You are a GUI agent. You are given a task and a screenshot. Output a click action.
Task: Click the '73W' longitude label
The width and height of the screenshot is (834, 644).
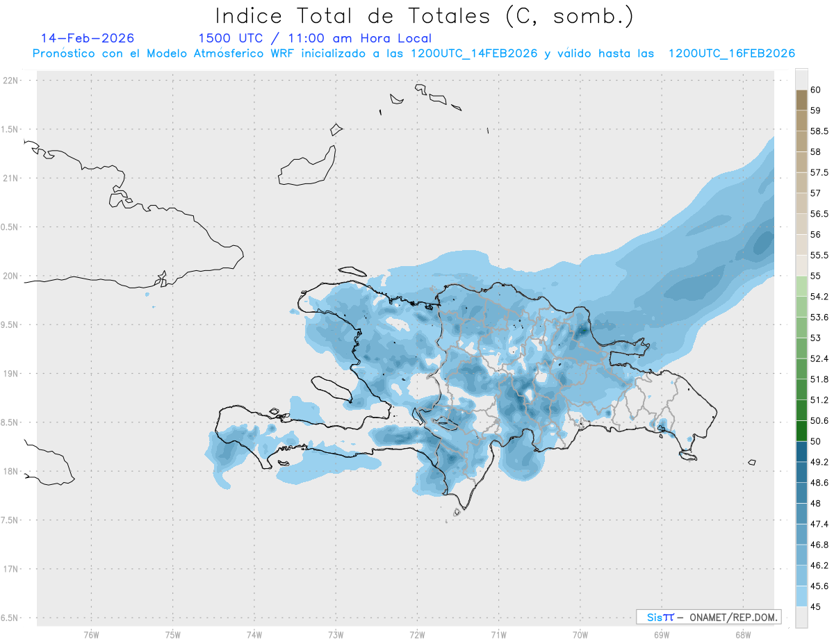[x=336, y=635]
